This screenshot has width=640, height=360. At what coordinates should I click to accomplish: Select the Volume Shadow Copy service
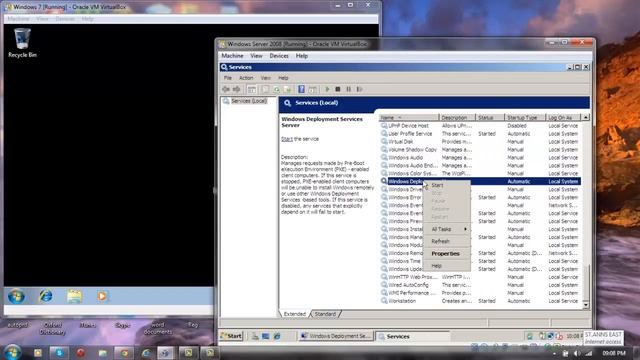point(480,150)
